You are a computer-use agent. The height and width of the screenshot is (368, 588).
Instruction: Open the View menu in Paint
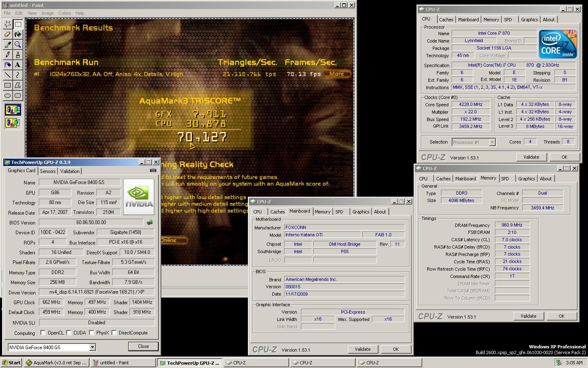(x=32, y=13)
